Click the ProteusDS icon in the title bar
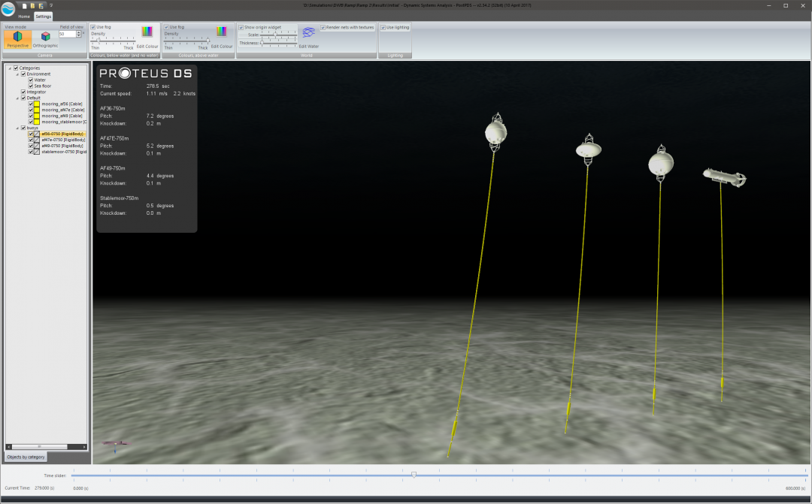The image size is (812, 504). [9, 5]
